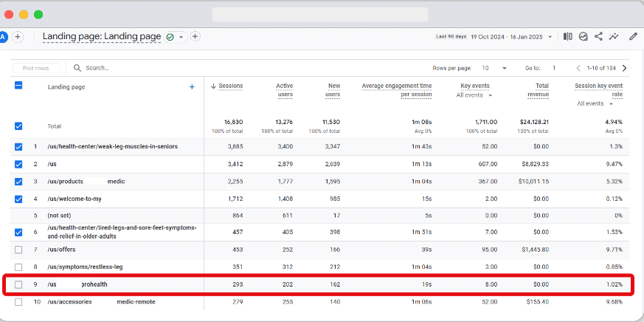Click the Last 90 days label
Image resolution: width=644 pixels, height=322 pixels.
pyautogui.click(x=451, y=37)
